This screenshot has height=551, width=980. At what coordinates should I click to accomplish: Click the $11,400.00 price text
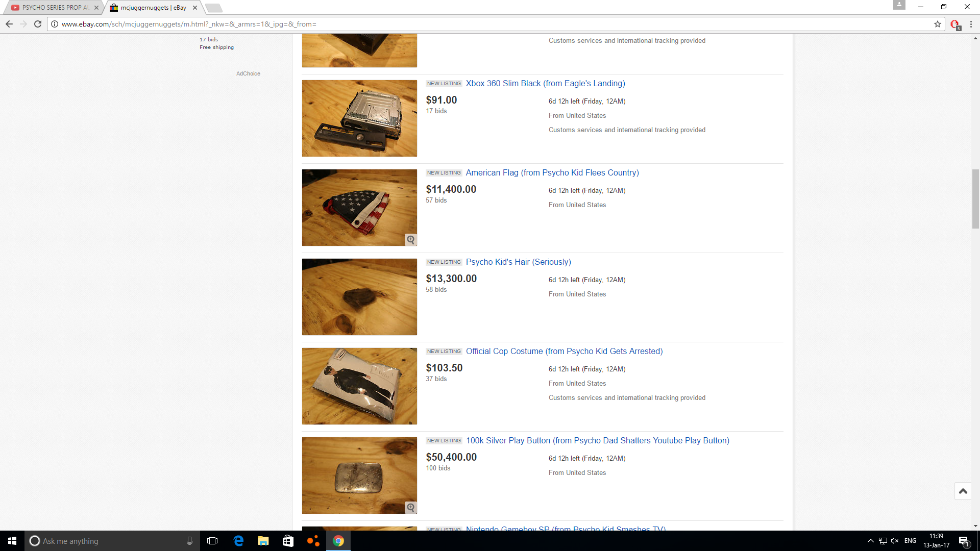click(451, 189)
